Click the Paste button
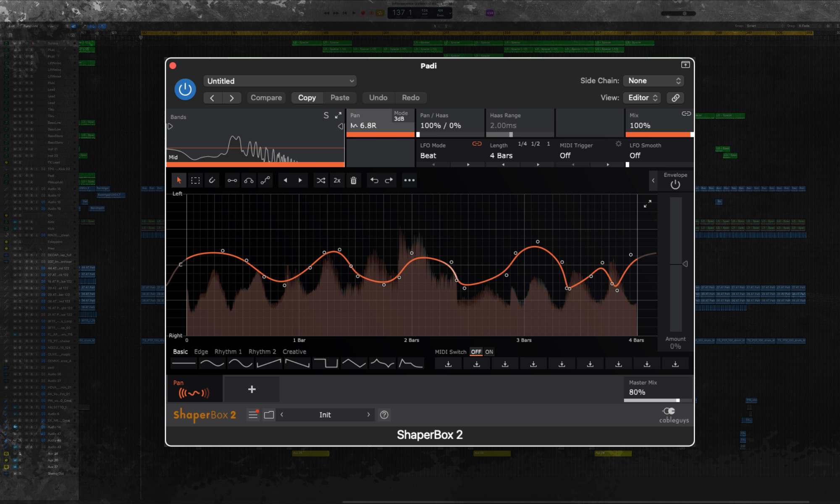Viewport: 840px width, 504px height. [340, 98]
